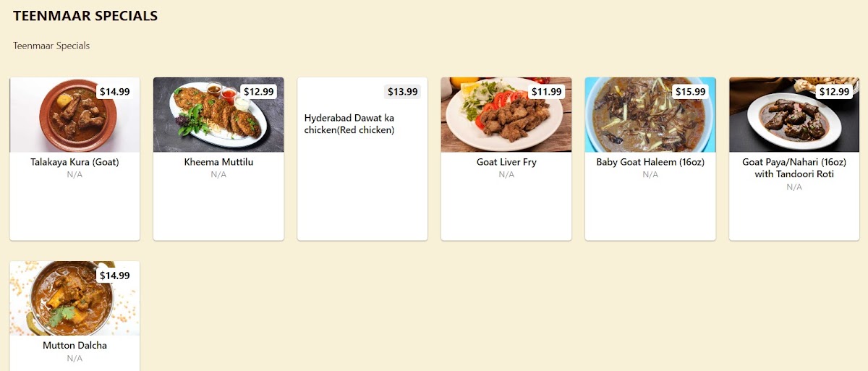Select the $15.99 price badge
This screenshot has width=868, height=371.
pos(690,92)
